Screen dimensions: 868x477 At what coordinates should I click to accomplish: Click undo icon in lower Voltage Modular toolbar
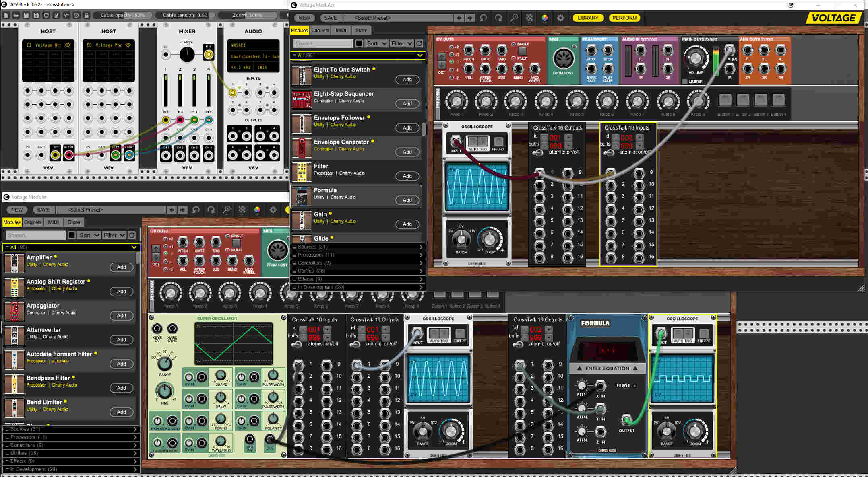(196, 210)
